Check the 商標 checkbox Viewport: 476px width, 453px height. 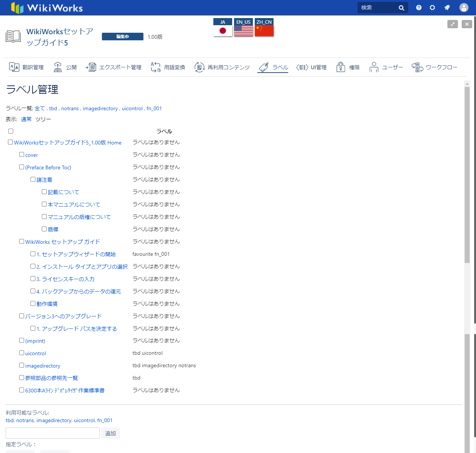(x=44, y=229)
